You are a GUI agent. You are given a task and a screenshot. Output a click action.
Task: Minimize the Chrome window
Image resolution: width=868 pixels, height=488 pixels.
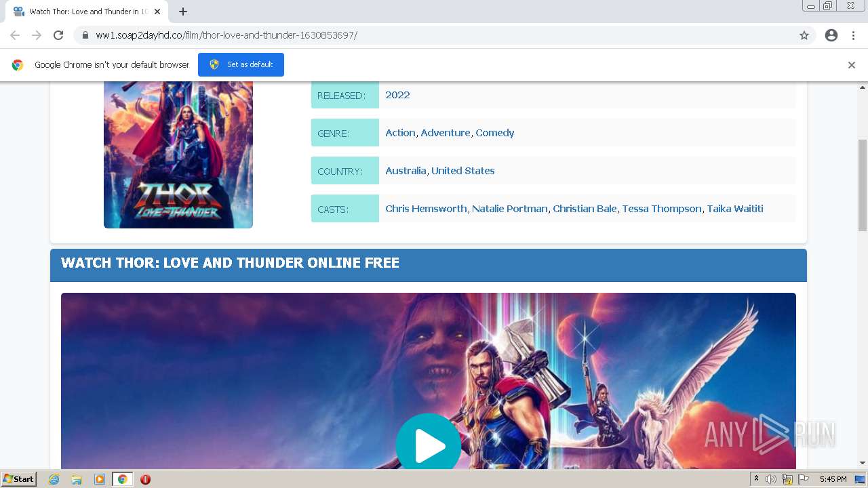click(811, 6)
